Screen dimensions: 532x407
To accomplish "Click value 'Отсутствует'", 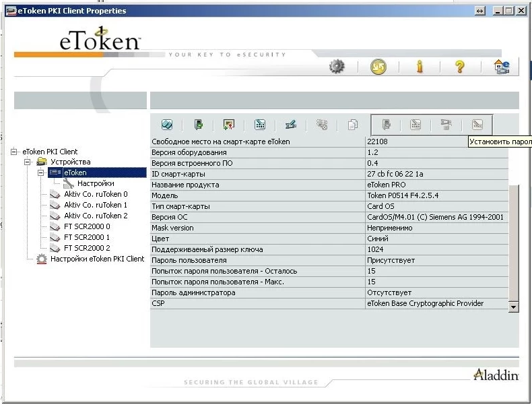I will tap(389, 292).
